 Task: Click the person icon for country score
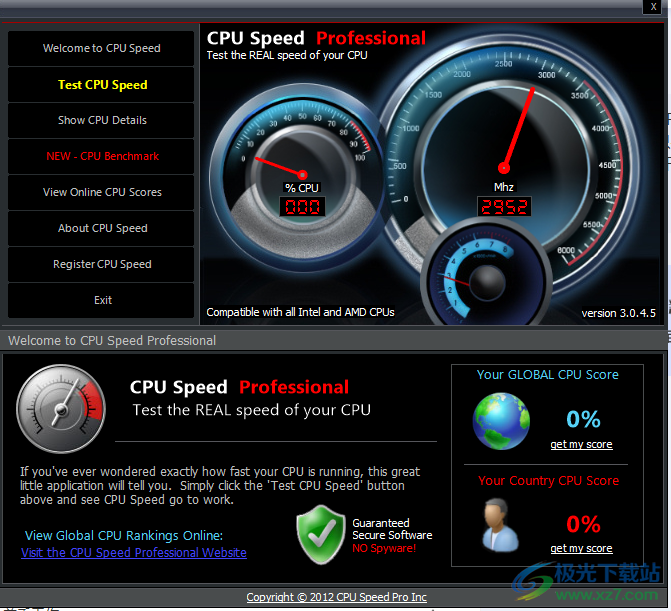click(x=499, y=525)
